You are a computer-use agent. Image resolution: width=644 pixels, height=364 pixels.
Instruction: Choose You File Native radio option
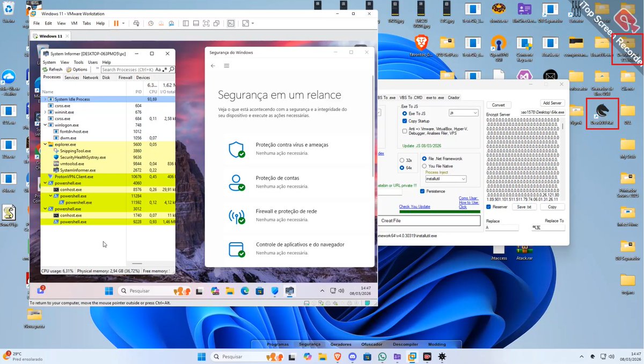click(x=425, y=166)
